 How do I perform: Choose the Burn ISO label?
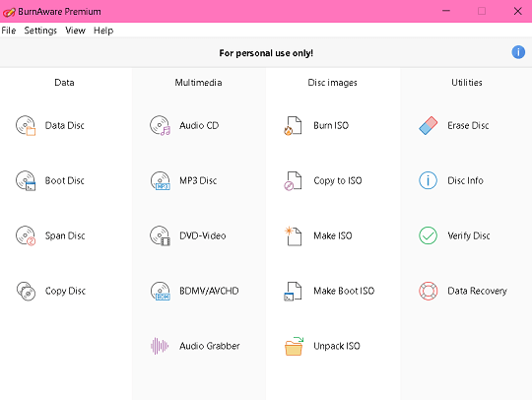331,125
